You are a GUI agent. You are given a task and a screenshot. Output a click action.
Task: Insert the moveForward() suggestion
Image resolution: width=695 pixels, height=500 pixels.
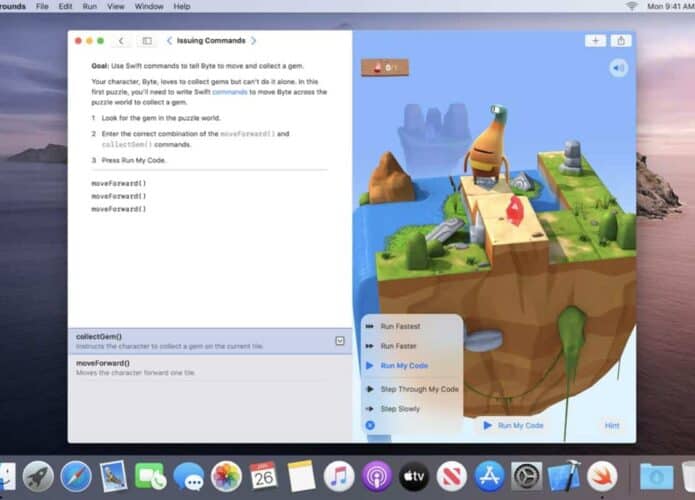point(210,367)
